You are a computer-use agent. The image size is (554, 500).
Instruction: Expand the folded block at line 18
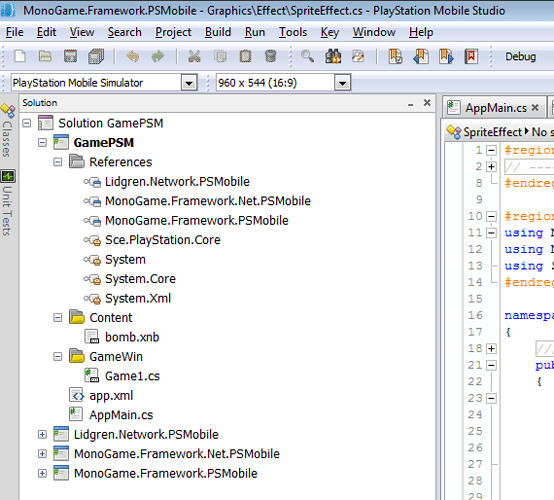[x=491, y=348]
